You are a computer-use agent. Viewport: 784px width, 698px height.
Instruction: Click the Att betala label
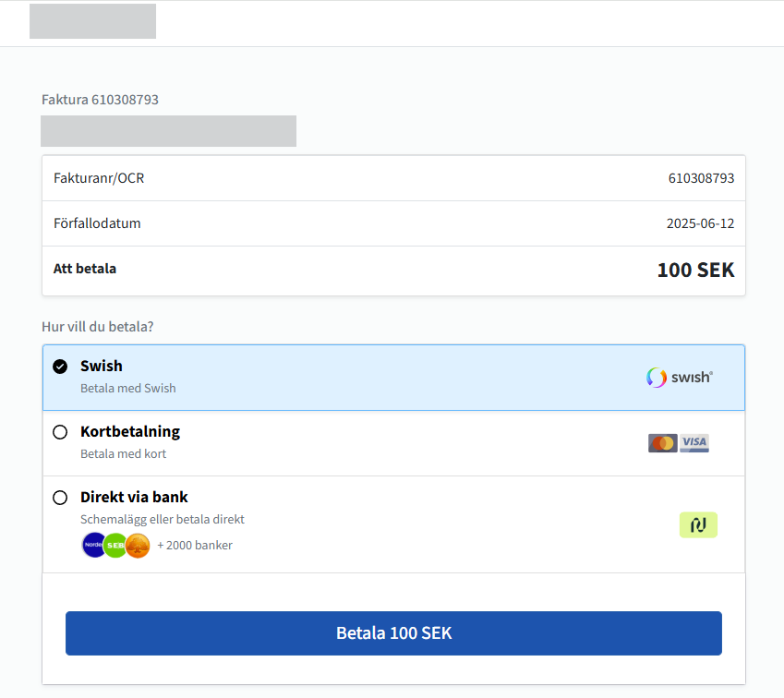[85, 269]
